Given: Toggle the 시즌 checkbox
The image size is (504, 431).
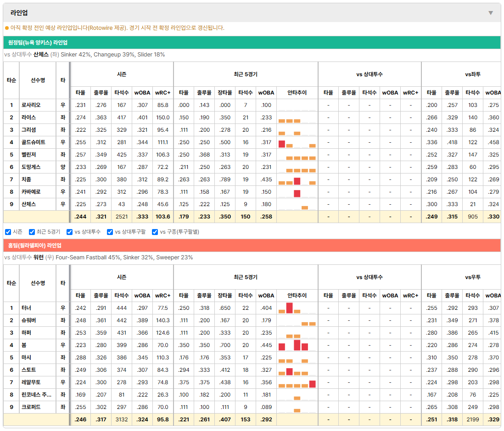Looking at the screenshot, I should [x=8, y=232].
